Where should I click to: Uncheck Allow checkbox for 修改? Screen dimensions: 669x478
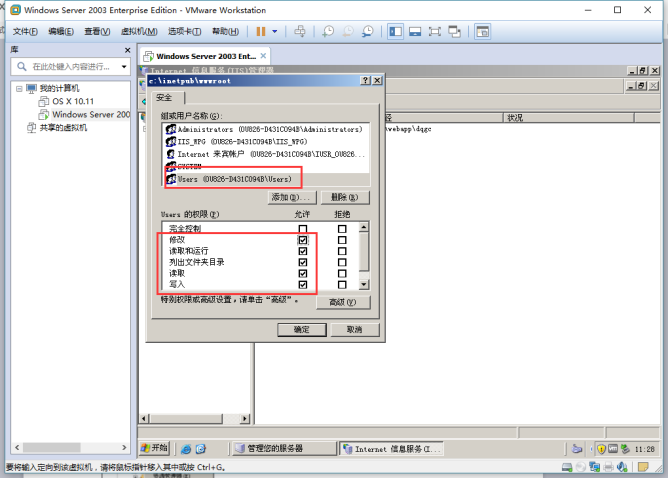pyautogui.click(x=302, y=241)
